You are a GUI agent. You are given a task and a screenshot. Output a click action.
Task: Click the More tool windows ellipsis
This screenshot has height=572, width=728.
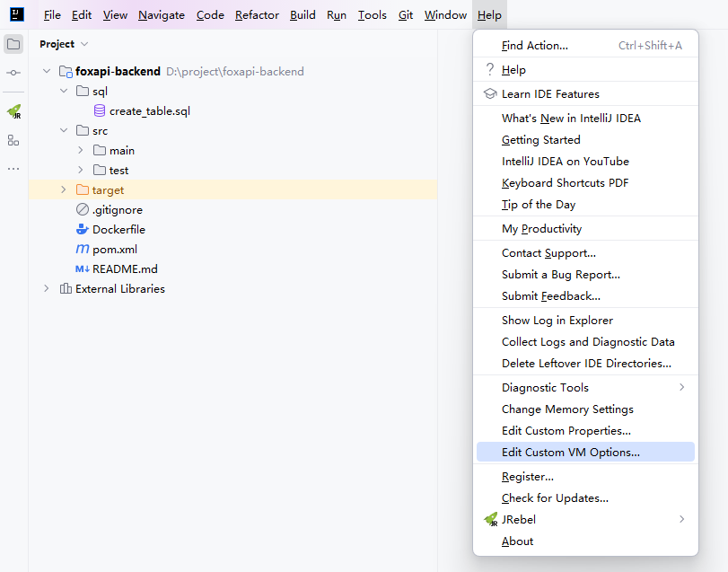coord(13,169)
